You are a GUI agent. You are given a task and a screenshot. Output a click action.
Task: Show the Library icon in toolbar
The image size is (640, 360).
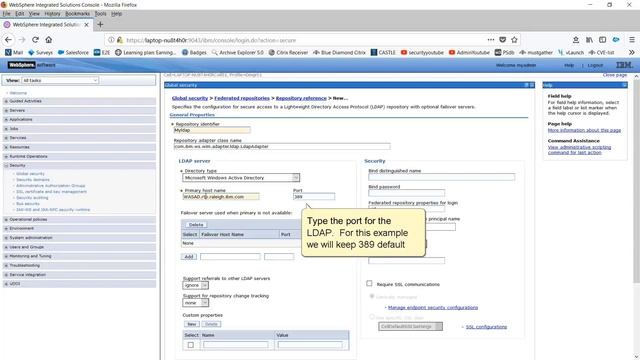pyautogui.click(x=589, y=40)
